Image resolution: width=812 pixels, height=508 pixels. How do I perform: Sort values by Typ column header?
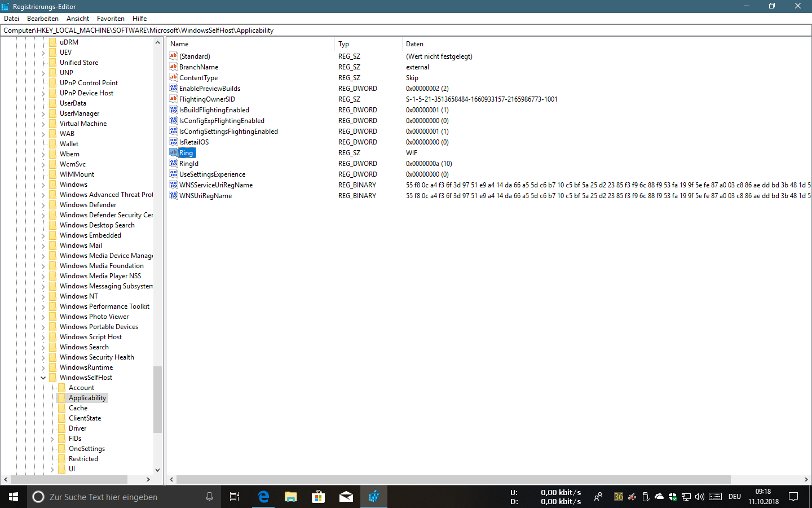pyautogui.click(x=368, y=43)
